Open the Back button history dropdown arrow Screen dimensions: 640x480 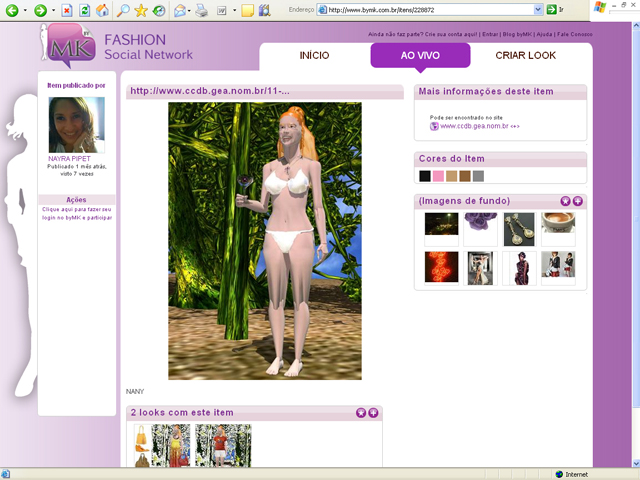[x=24, y=10]
